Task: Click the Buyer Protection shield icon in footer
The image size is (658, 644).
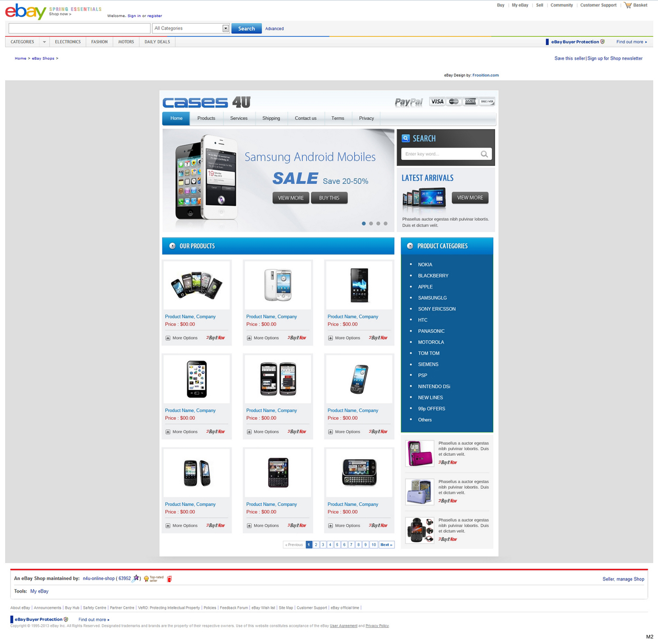Action: [x=66, y=619]
